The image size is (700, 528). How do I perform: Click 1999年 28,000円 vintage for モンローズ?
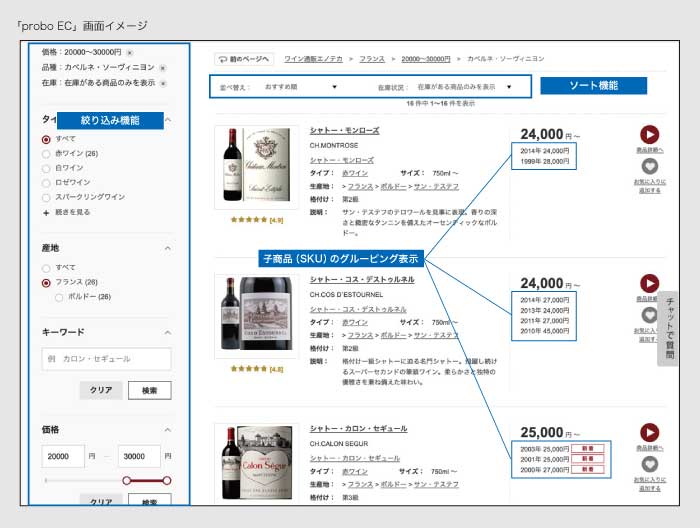coord(545,161)
